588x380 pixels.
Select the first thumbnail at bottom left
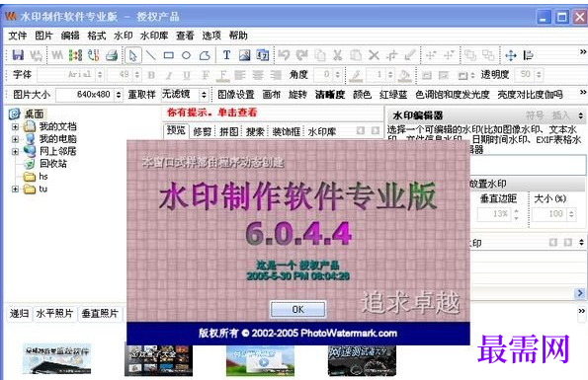(56, 358)
